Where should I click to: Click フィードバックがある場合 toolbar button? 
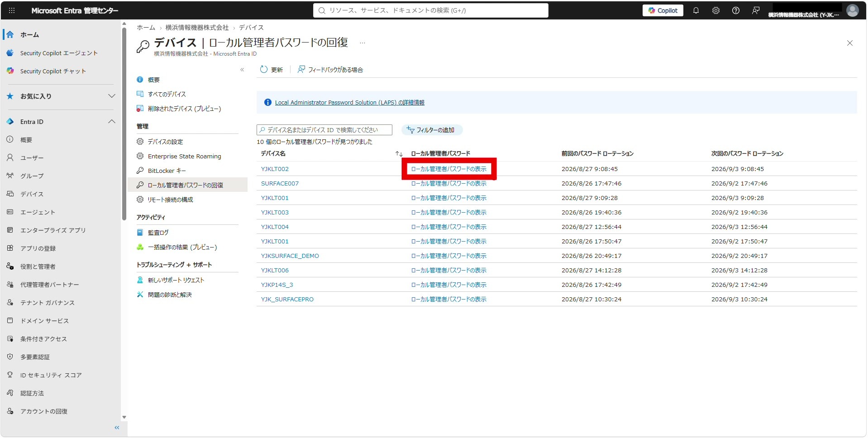point(330,70)
